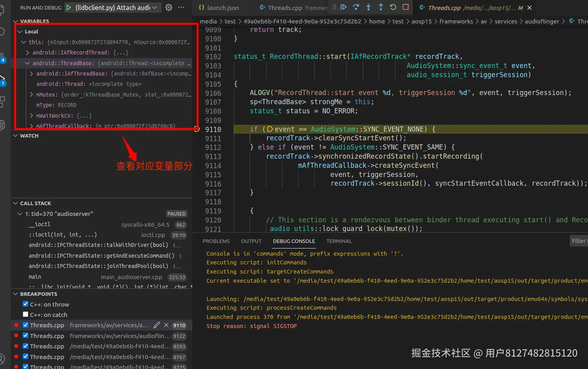Viewport: 588px width, 369px height.
Task: Switch to the preview Threads.cpp frameworks tab
Action: (294, 8)
